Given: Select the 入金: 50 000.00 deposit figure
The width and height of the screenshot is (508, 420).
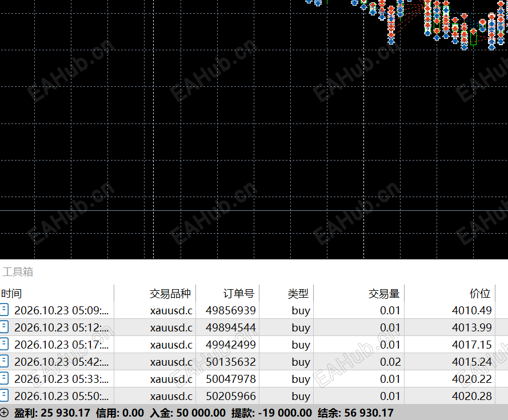Looking at the screenshot, I should click(x=188, y=413).
